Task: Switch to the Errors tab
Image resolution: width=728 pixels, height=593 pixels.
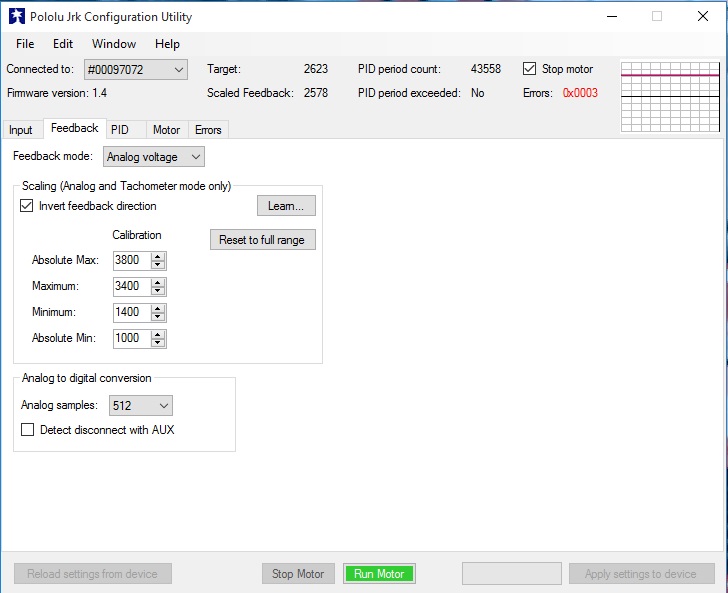Action: pyautogui.click(x=208, y=130)
